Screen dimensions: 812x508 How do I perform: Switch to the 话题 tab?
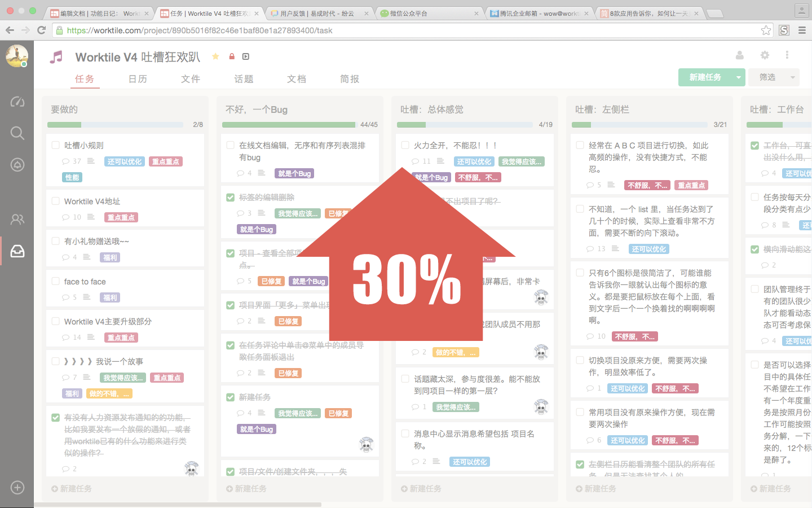click(x=244, y=79)
